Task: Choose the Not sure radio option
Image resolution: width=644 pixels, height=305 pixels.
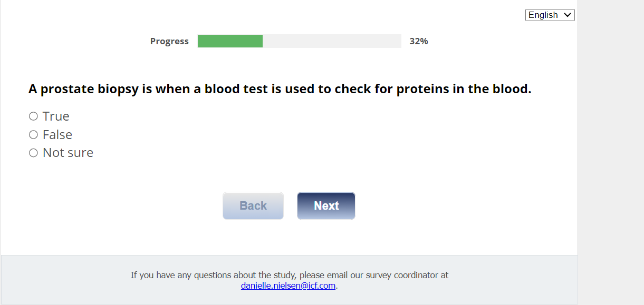Action: 33,153
